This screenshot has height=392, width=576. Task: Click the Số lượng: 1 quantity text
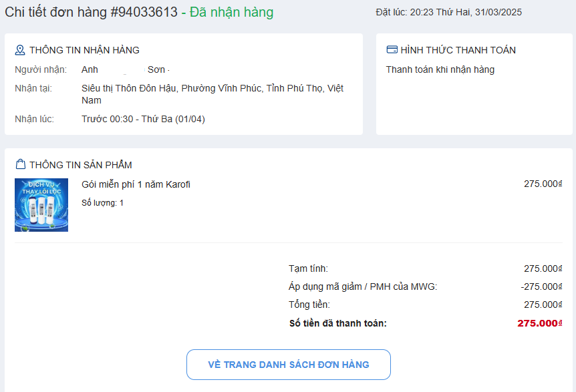click(x=102, y=202)
